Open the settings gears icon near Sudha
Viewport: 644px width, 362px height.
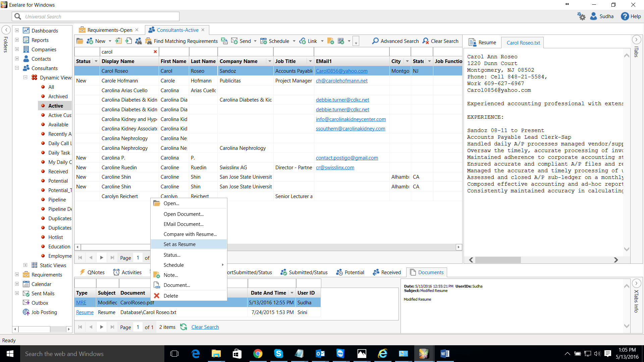tap(581, 16)
